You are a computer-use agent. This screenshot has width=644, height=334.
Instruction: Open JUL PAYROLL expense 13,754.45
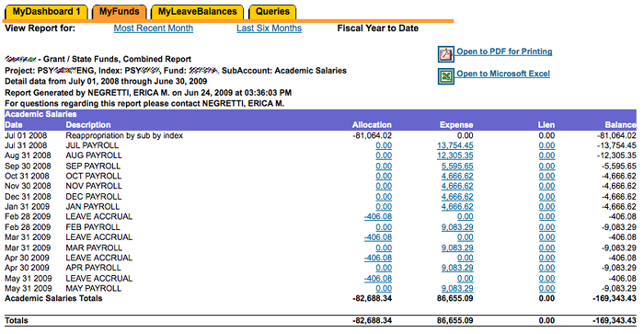(x=455, y=145)
